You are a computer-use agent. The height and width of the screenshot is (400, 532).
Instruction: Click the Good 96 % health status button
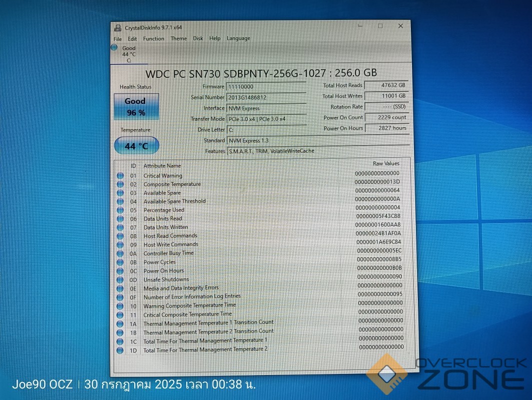pos(136,106)
